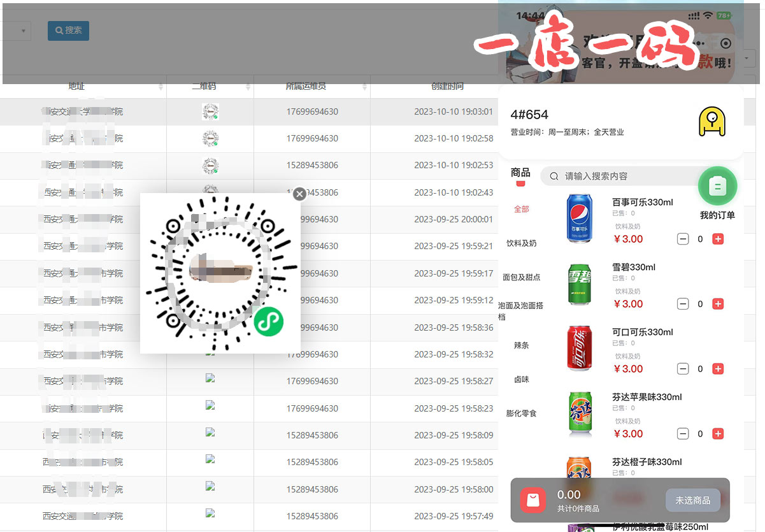This screenshot has width=765, height=532.
Task: Open the filter dropdown at top left
Action: coord(17,31)
